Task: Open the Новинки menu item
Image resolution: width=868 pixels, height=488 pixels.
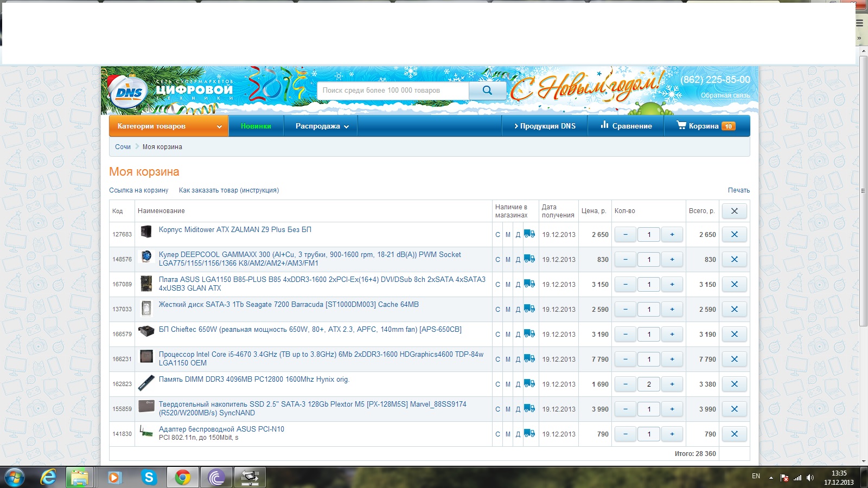Action: tap(256, 126)
